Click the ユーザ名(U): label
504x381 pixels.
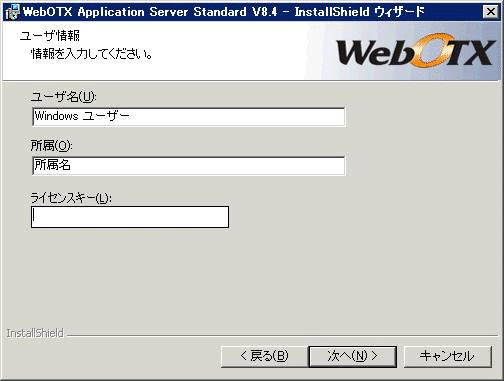point(63,97)
